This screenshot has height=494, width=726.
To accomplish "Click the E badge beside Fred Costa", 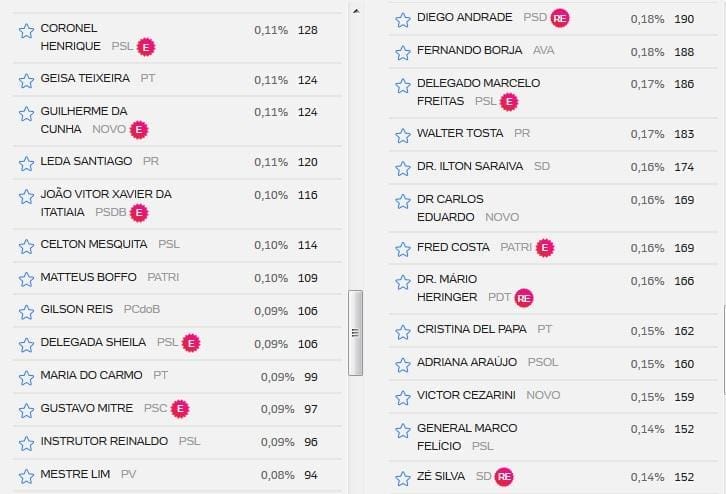I will 545,248.
